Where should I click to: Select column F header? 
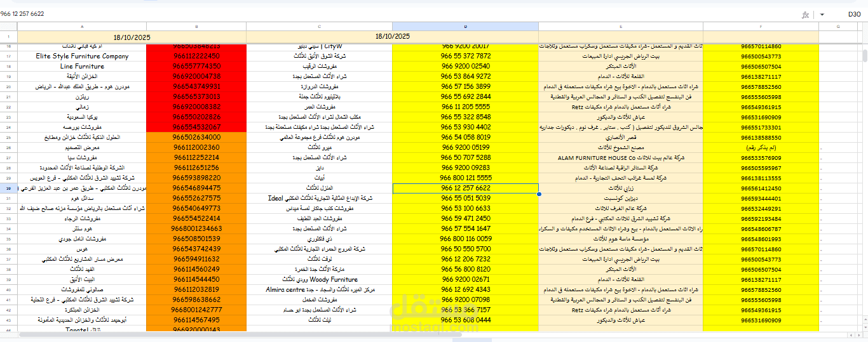761,26
